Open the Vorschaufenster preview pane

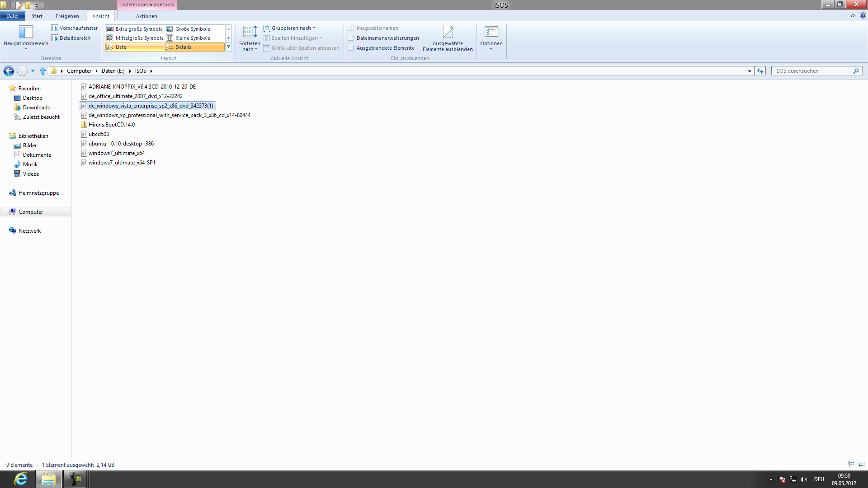click(x=75, y=28)
